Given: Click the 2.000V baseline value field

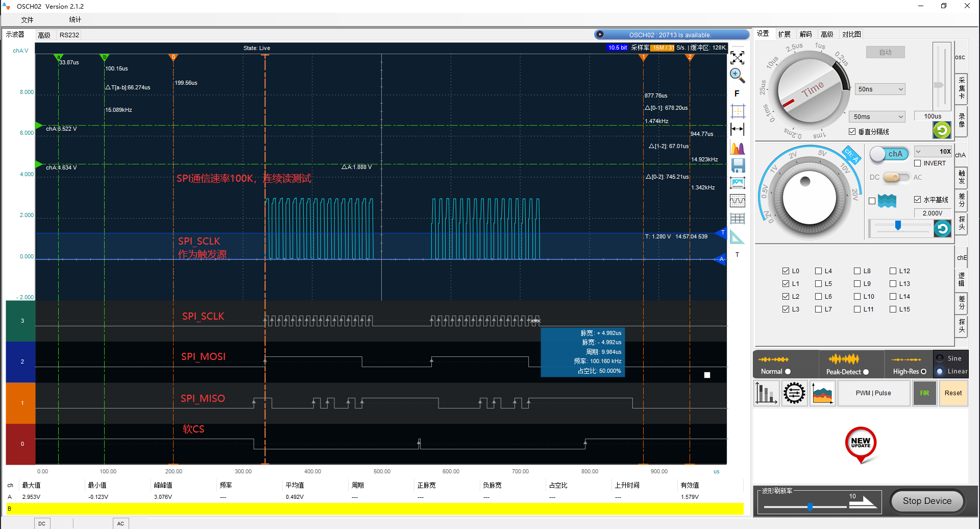Looking at the screenshot, I should coord(933,213).
